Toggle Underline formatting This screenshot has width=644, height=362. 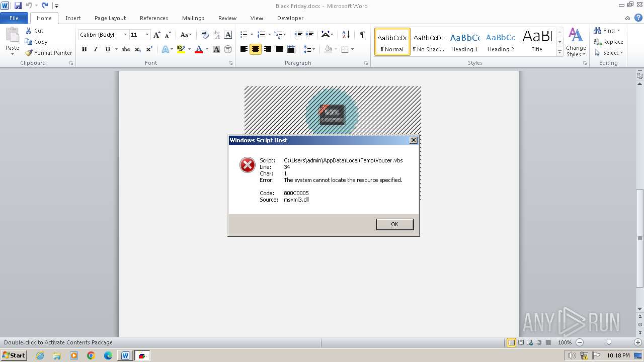pyautogui.click(x=107, y=49)
